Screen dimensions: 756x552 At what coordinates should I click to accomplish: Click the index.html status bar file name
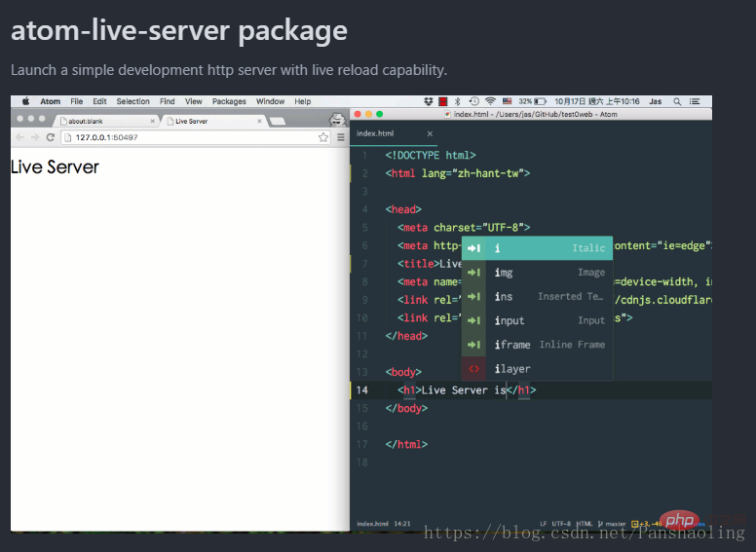(372, 524)
